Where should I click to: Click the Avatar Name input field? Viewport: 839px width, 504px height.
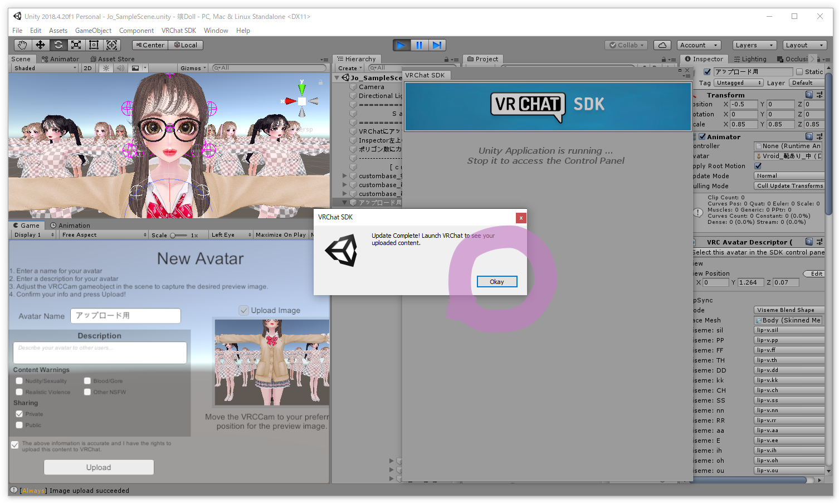[x=125, y=316]
